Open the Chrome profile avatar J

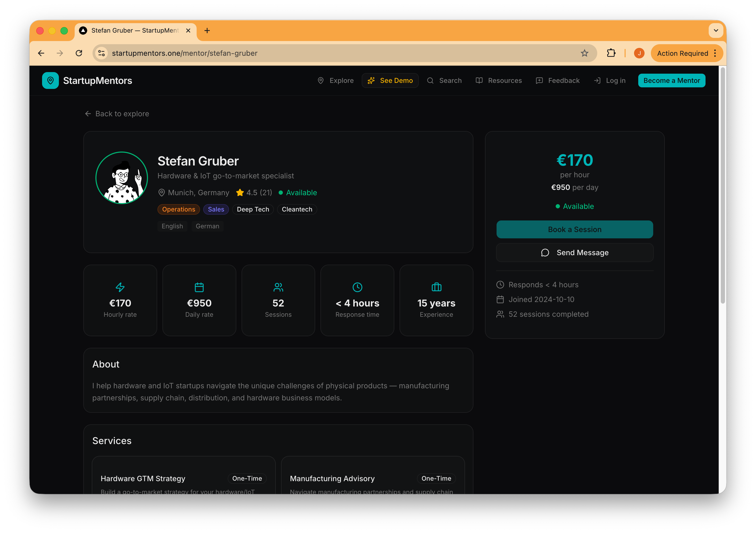(639, 53)
